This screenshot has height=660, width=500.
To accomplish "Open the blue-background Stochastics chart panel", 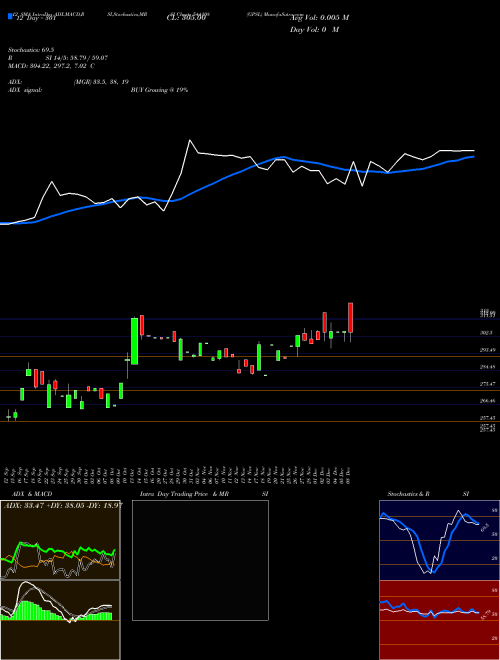I will coord(439,540).
